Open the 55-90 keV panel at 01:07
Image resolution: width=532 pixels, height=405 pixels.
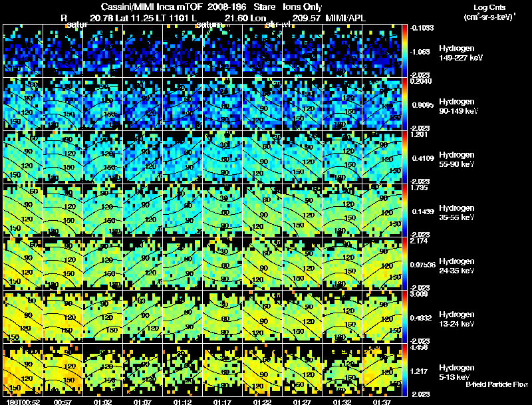142,157
